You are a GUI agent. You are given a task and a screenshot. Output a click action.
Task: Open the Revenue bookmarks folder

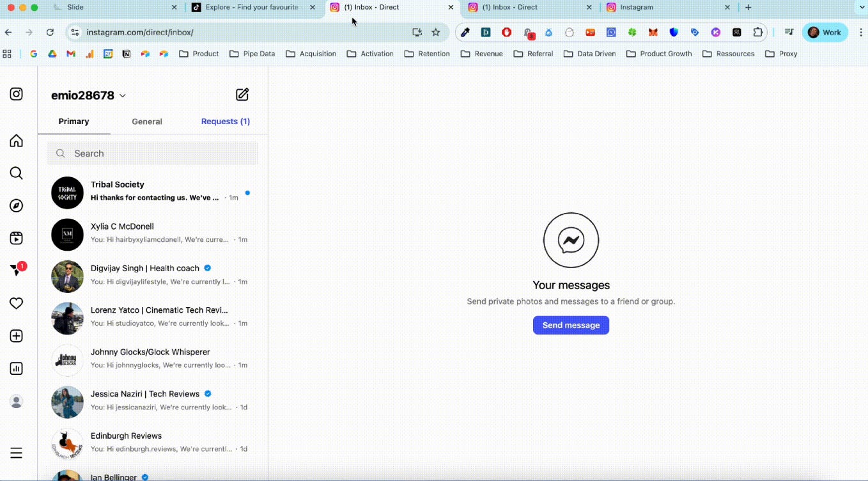[482, 54]
